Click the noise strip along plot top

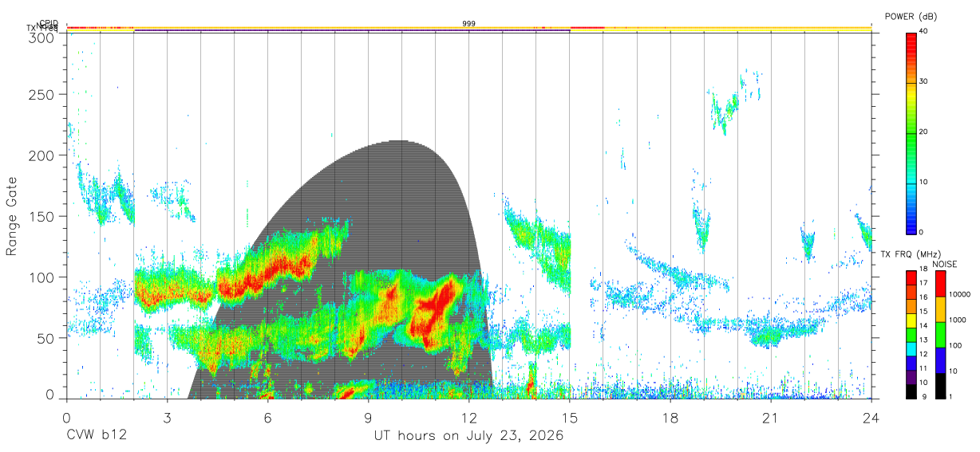coord(469,28)
